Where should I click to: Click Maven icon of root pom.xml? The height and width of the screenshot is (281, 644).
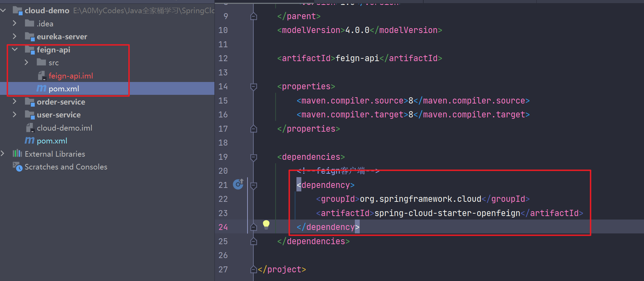pos(30,141)
